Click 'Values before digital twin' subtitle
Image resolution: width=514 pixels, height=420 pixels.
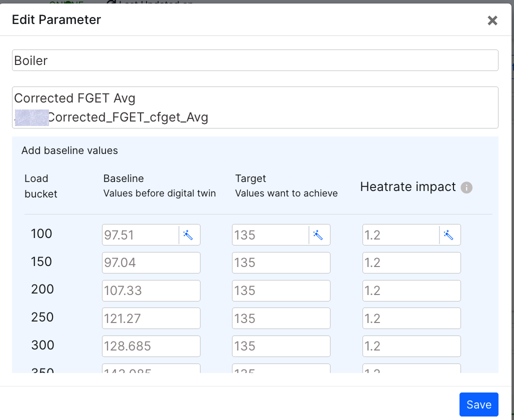pos(159,193)
